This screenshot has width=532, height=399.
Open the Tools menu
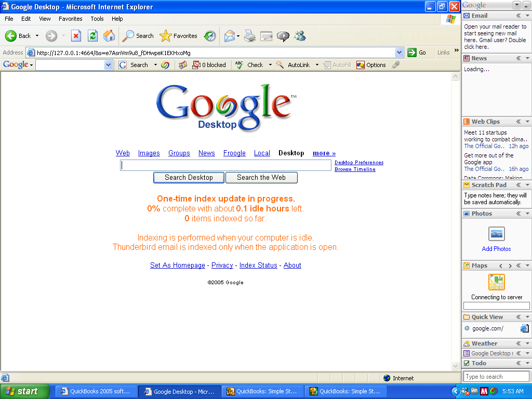click(x=97, y=19)
